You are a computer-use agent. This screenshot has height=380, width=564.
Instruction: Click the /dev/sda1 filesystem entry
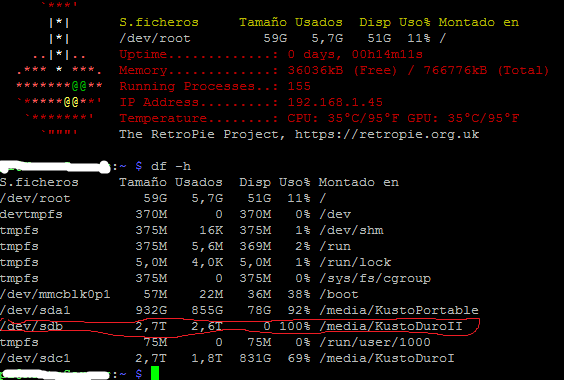coord(35,310)
